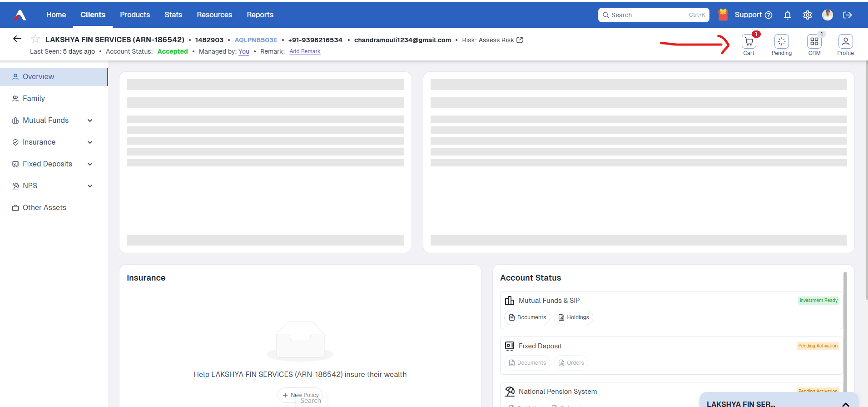Open the Reports tab
This screenshot has height=407, width=868.
(260, 15)
